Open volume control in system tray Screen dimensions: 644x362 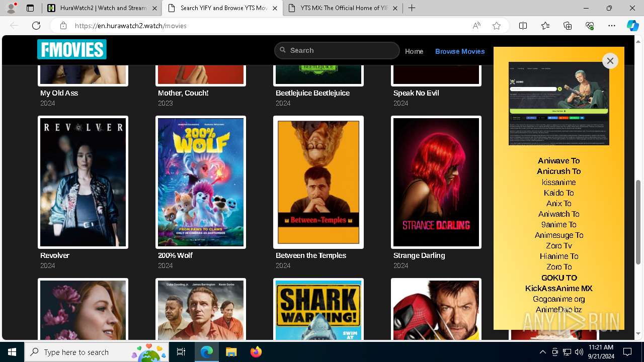click(x=579, y=352)
